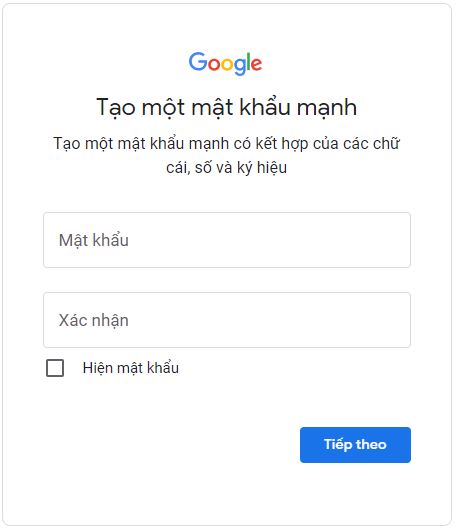Screen dimensions: 456x531
Task: Click the text cái, số và ký hiệu
Action: 226,168
